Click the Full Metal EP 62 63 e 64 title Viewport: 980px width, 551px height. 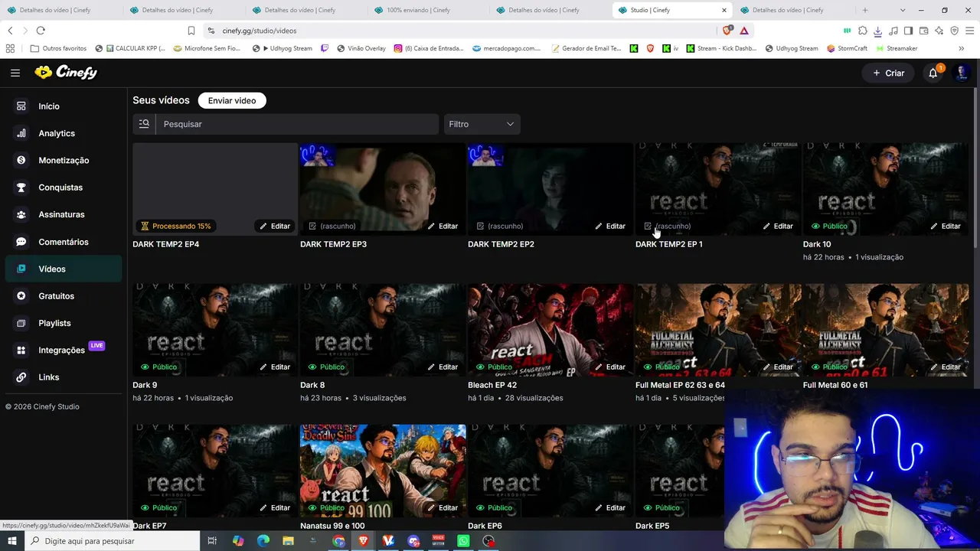680,385
